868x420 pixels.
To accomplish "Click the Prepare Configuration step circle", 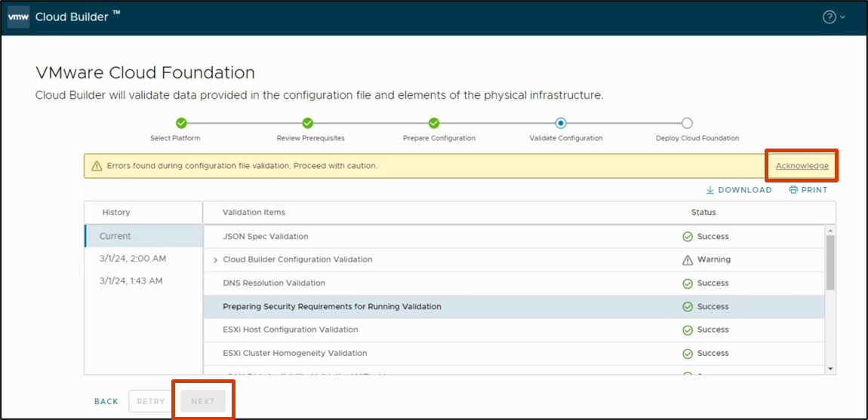I will pyautogui.click(x=434, y=123).
